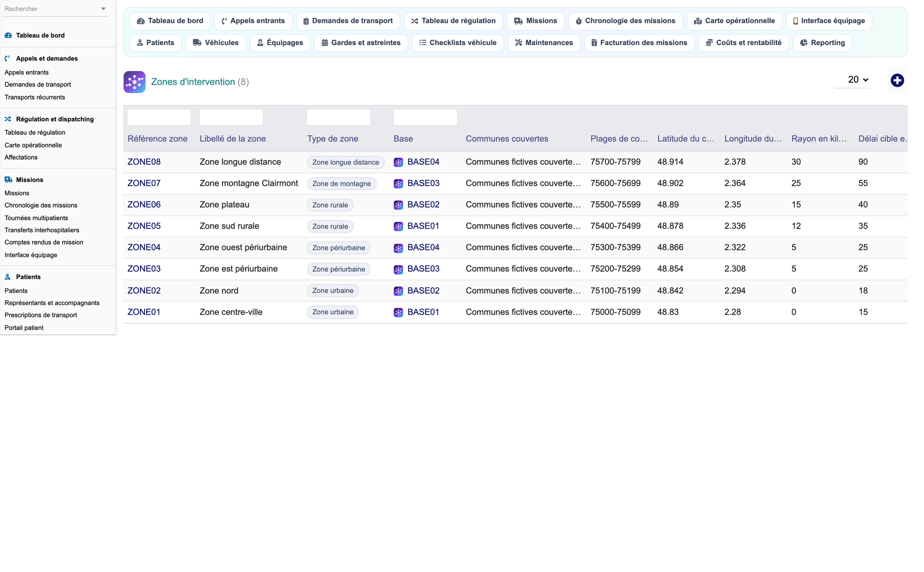Expand the Rechercher dropdown arrow
The width and height of the screenshot is (924, 572).
click(x=103, y=9)
